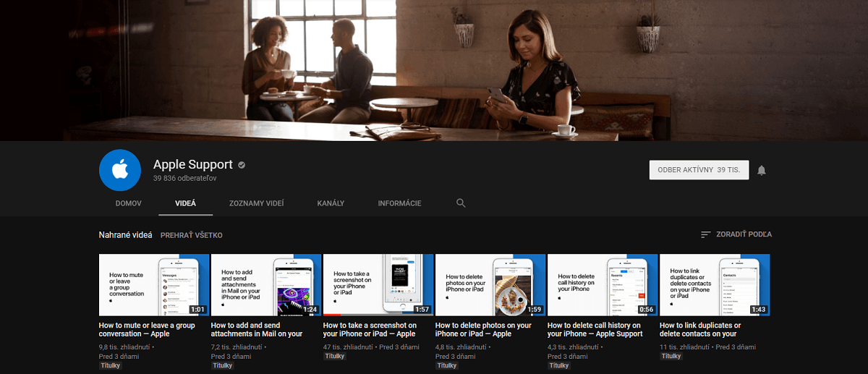Click the '4,8 tis. zhliadnutí' view count
Viewport: 868px width, 374px height.
click(x=461, y=347)
